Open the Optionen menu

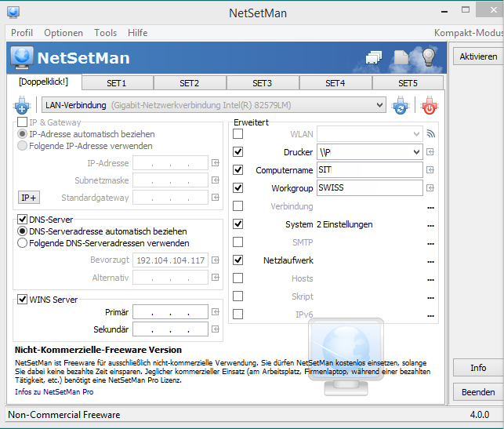coord(63,33)
